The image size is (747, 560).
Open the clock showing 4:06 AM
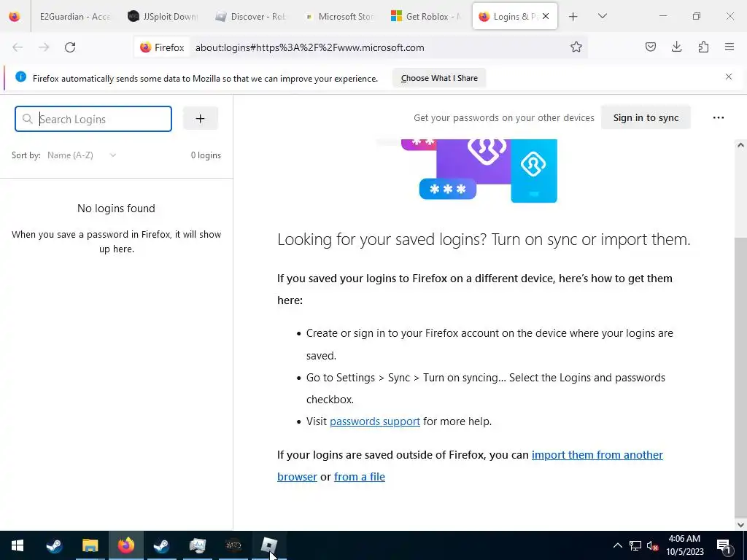[684, 545]
